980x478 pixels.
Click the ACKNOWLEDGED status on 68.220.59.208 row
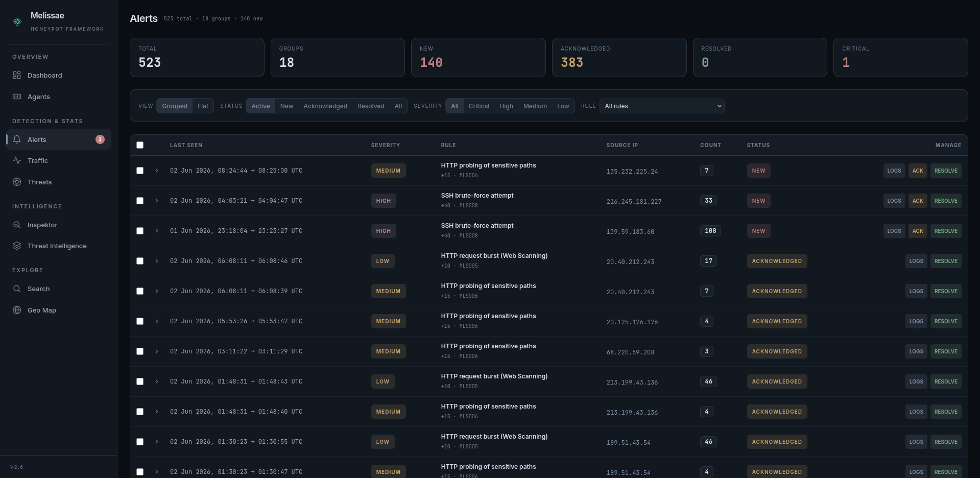coord(777,351)
